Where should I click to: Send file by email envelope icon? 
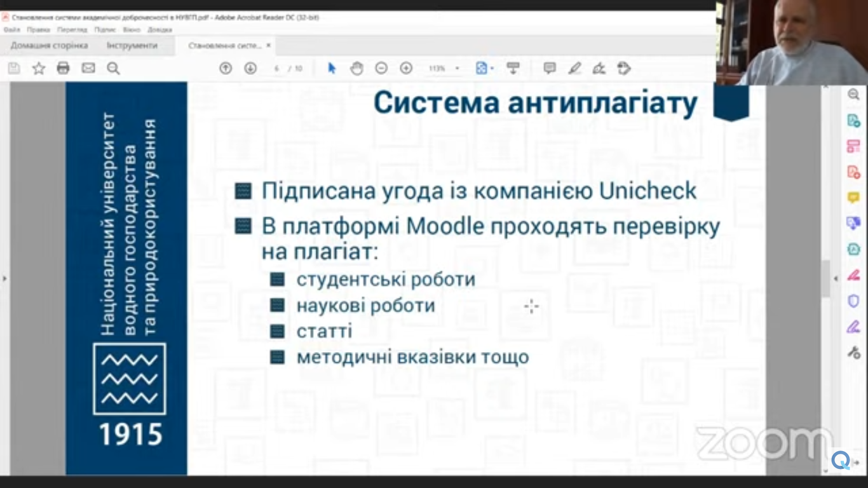tap(88, 69)
